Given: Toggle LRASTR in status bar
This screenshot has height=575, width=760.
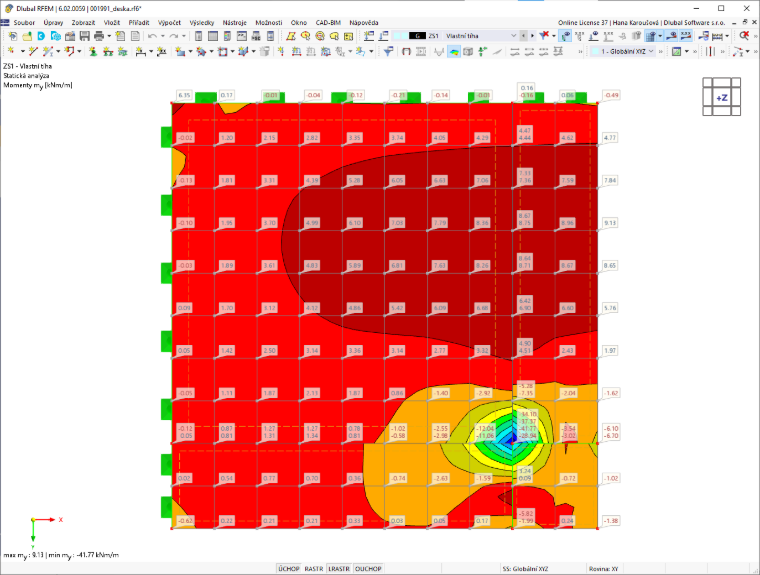Looking at the screenshot, I should coord(339,569).
